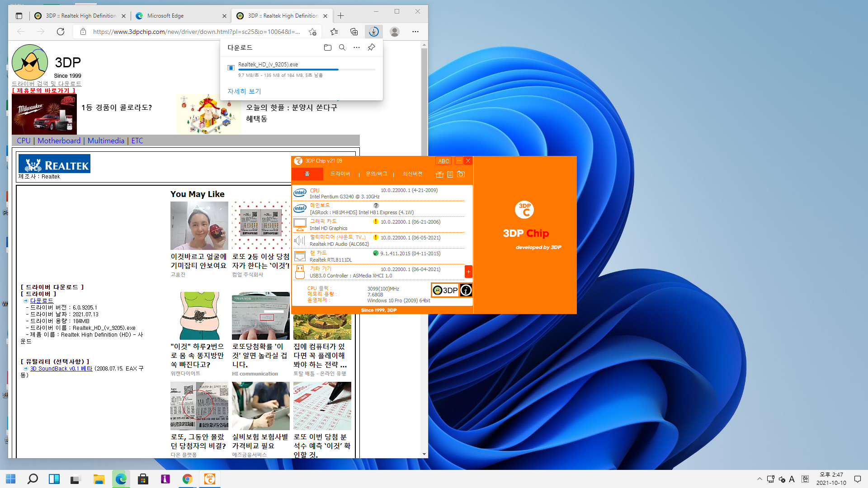Expand other devices with the red plus button
Viewport: 868px width, 488px height.
468,272
